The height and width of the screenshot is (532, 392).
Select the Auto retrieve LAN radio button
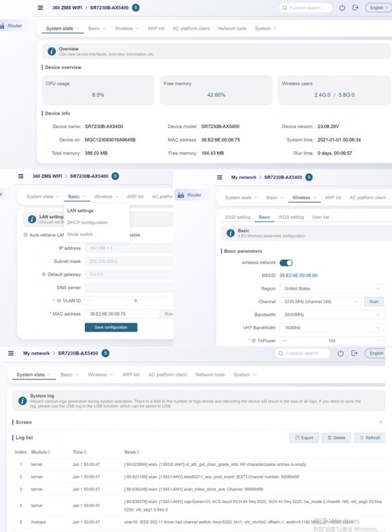click(25, 235)
